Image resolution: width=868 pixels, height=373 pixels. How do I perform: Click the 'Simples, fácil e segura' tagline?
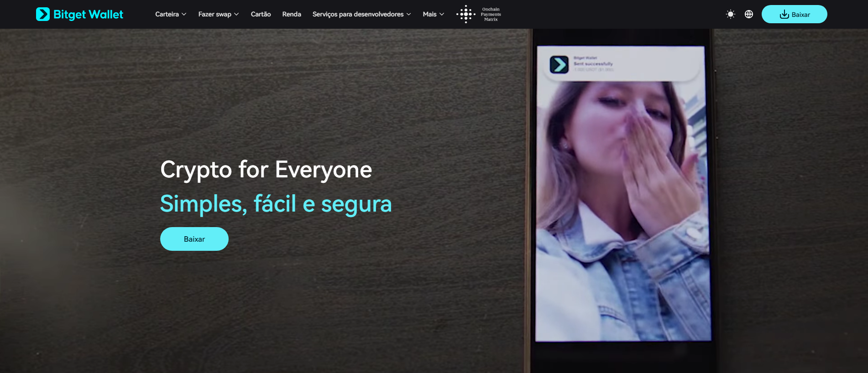[276, 204]
